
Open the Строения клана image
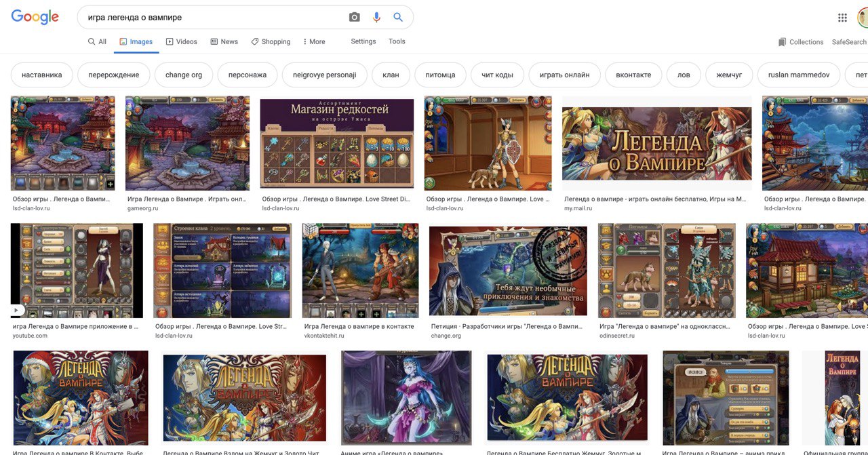tap(222, 271)
